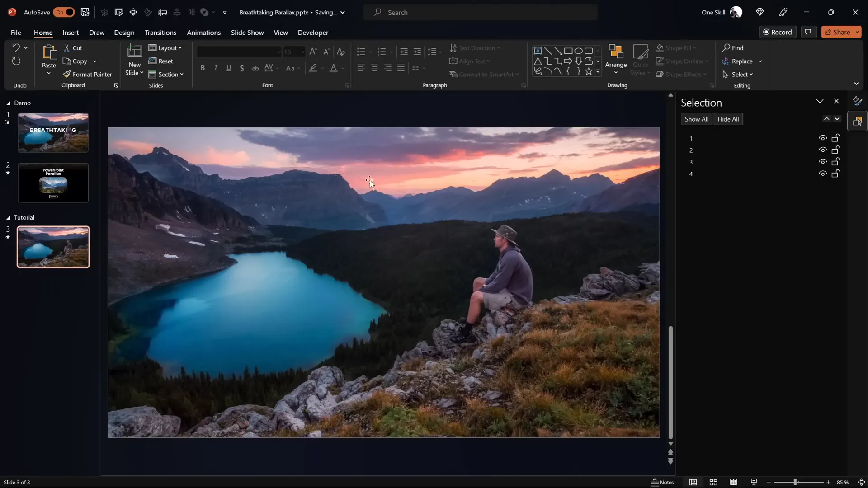
Task: Start Slide Show from the status bar
Action: [x=754, y=482]
